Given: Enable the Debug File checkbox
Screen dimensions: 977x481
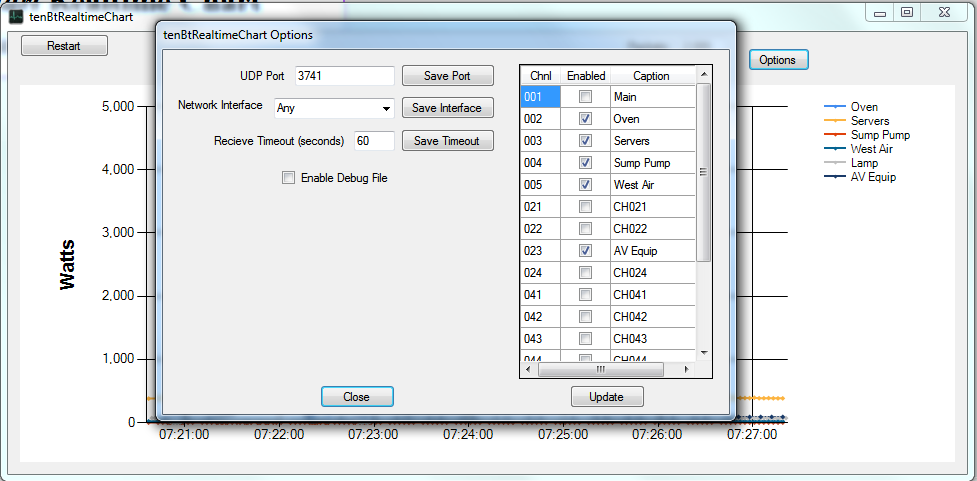Looking at the screenshot, I should pyautogui.click(x=289, y=178).
